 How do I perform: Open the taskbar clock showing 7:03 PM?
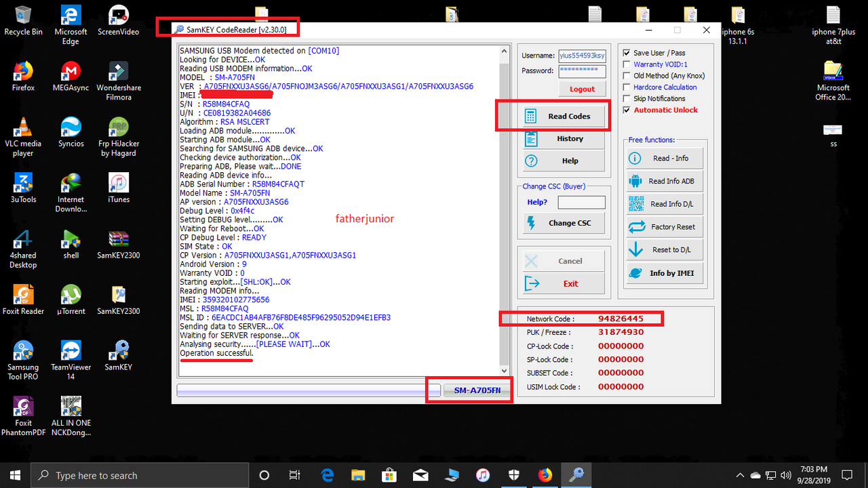(x=813, y=475)
